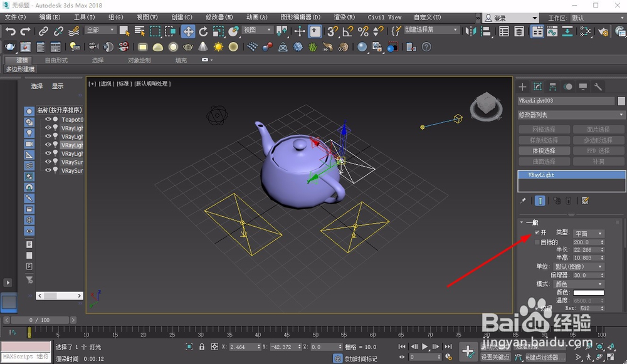
Task: Hide Teapot001 using its eye icon
Action: tap(48, 119)
